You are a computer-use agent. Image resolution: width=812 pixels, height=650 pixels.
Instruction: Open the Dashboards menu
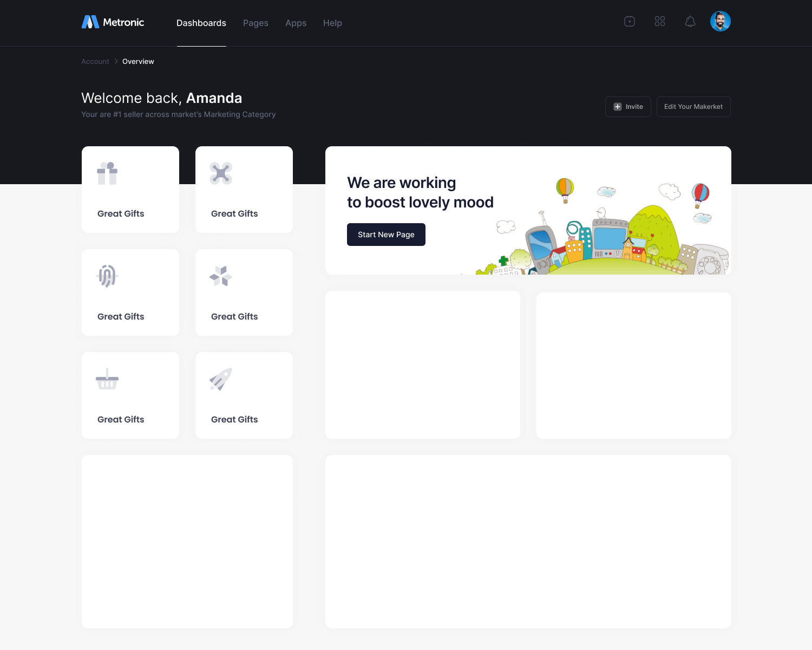point(201,23)
